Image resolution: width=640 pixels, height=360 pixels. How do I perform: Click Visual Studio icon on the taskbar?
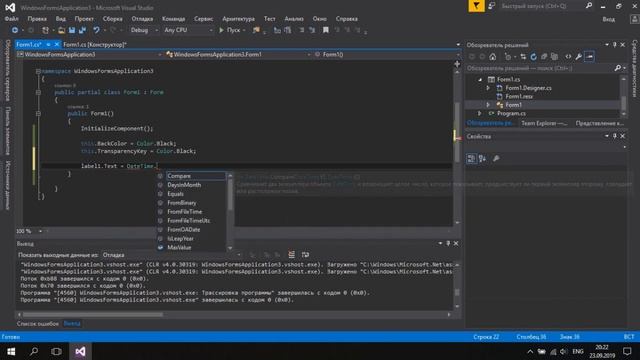tap(80, 351)
